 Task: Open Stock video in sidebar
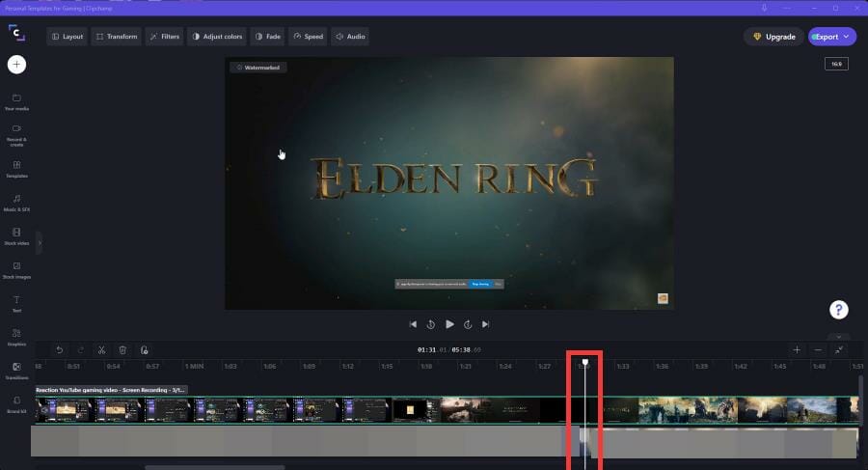coord(16,236)
